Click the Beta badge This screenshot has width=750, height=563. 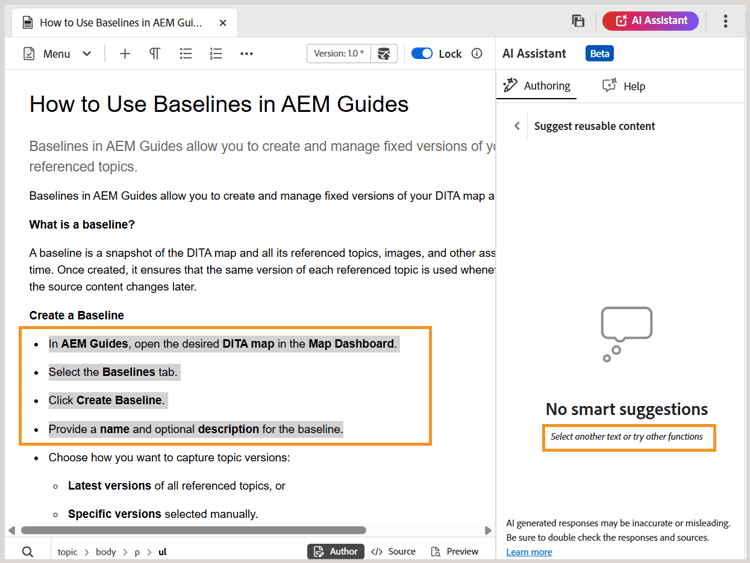coord(599,54)
